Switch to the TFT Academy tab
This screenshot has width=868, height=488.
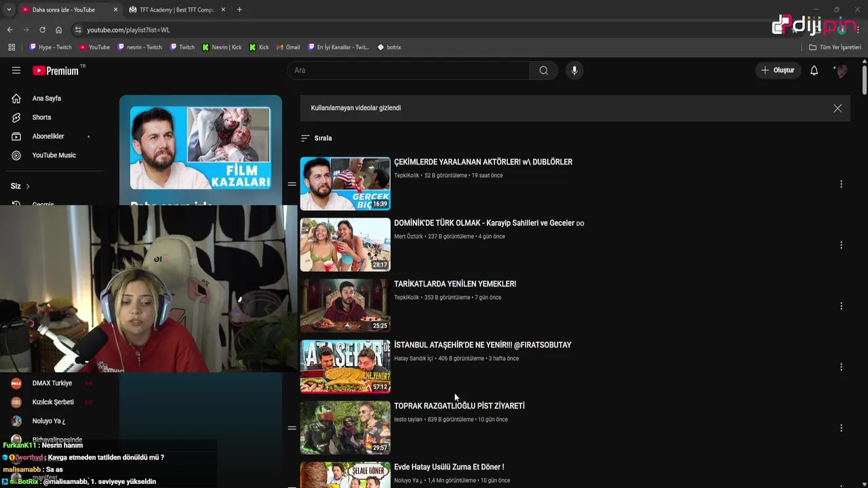tap(176, 9)
